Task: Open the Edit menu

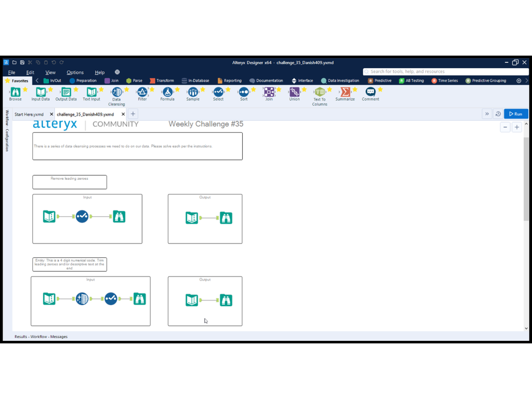Action: click(x=30, y=72)
